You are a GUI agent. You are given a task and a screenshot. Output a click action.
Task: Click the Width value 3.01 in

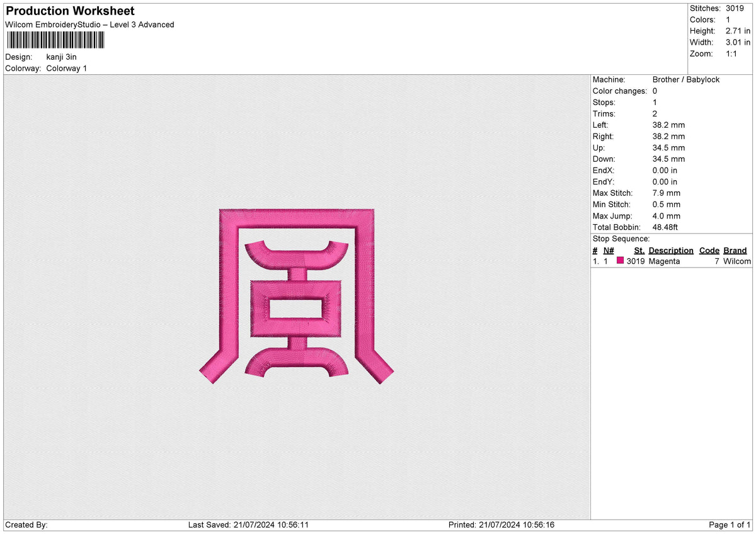[738, 43]
